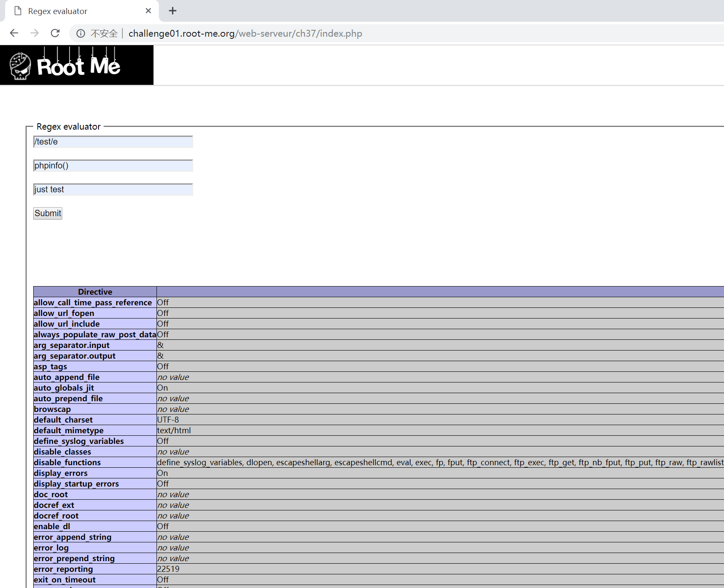Click the Regex evaluator fieldset legend
This screenshot has width=724, height=588.
pyautogui.click(x=69, y=127)
